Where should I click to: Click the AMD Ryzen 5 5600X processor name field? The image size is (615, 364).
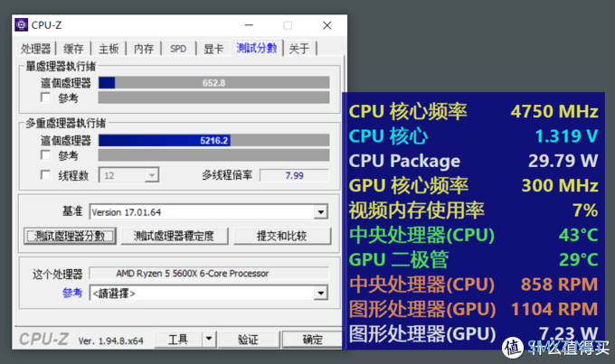(209, 273)
